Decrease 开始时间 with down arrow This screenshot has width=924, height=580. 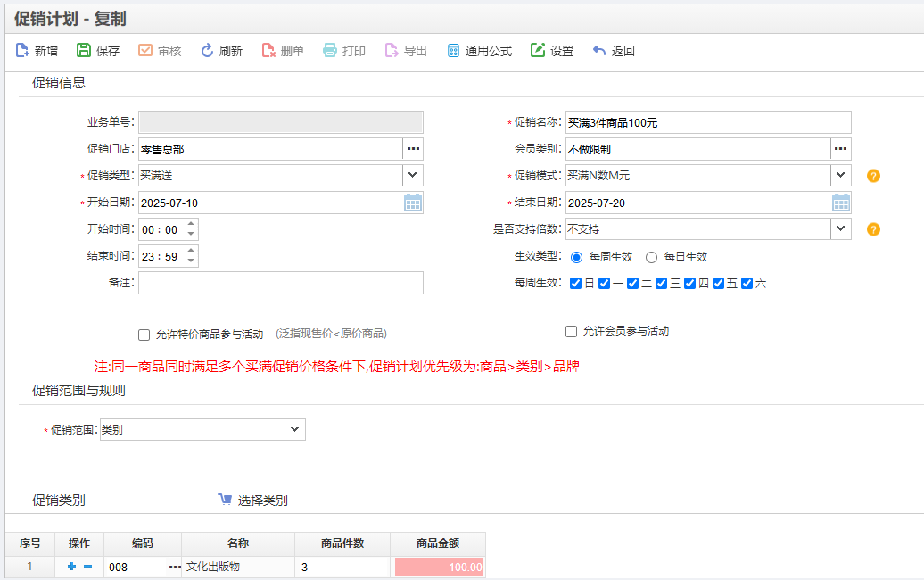pyautogui.click(x=191, y=234)
